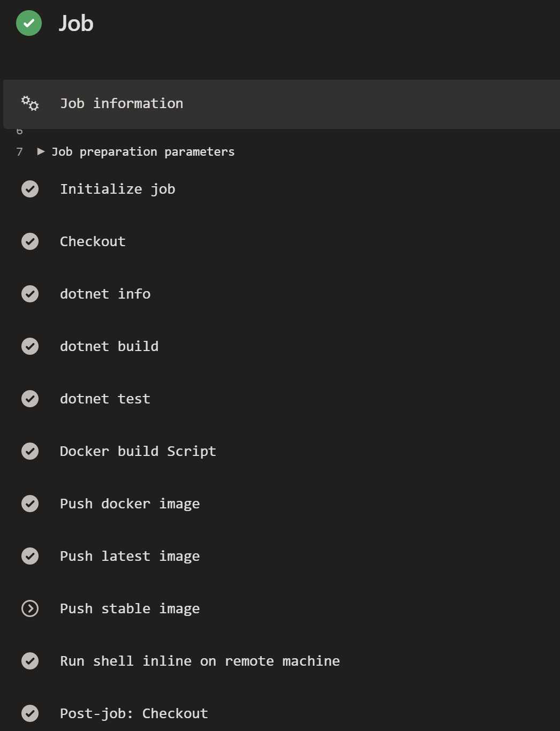Click the gears icon beside Job information
Viewport: 560px width, 731px height.
[x=30, y=103]
